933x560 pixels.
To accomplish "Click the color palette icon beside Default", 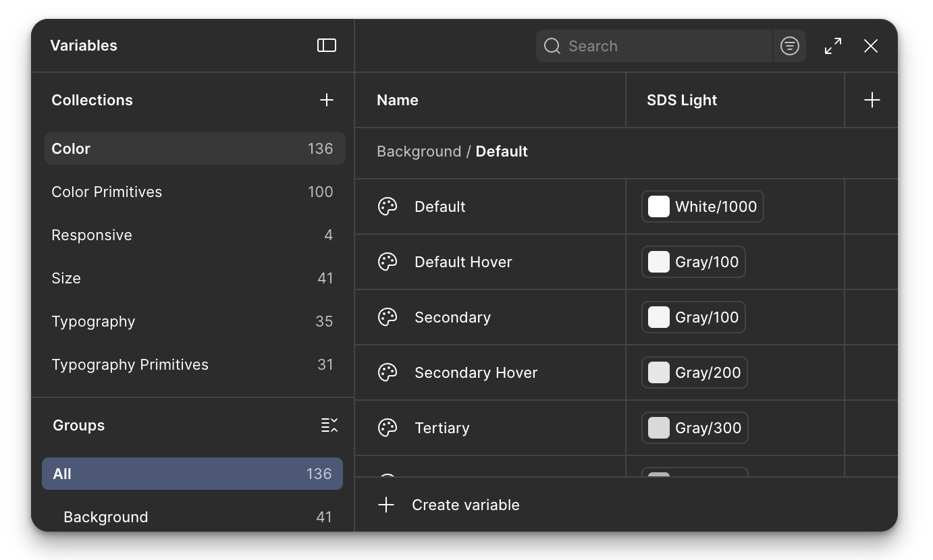I will (x=388, y=206).
